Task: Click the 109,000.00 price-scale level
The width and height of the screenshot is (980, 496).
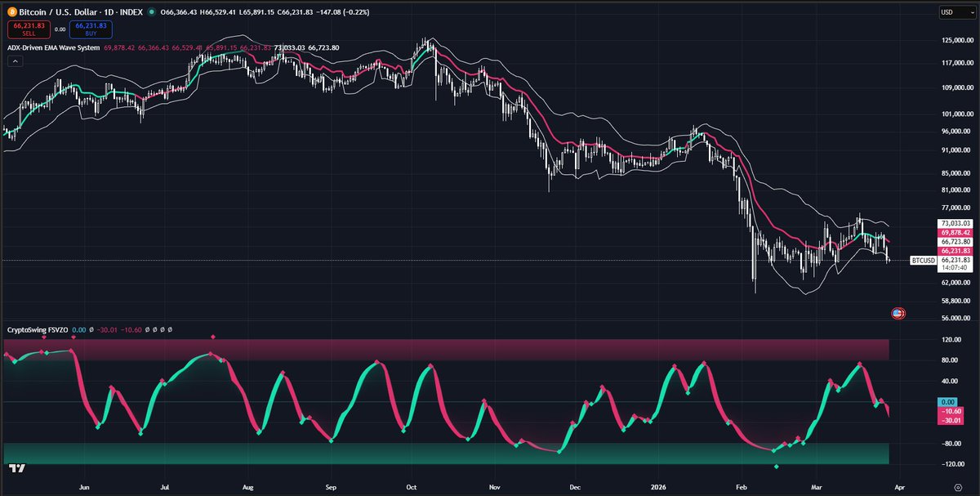Action: click(x=957, y=87)
